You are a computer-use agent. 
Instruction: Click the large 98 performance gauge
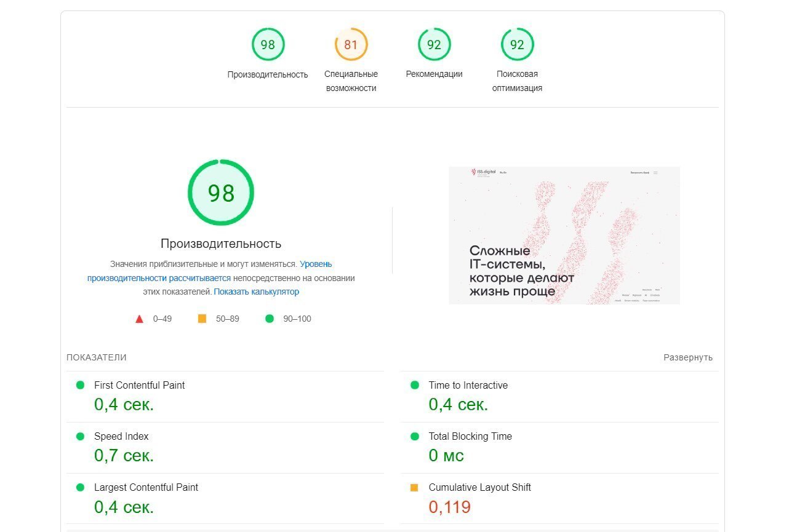(221, 193)
